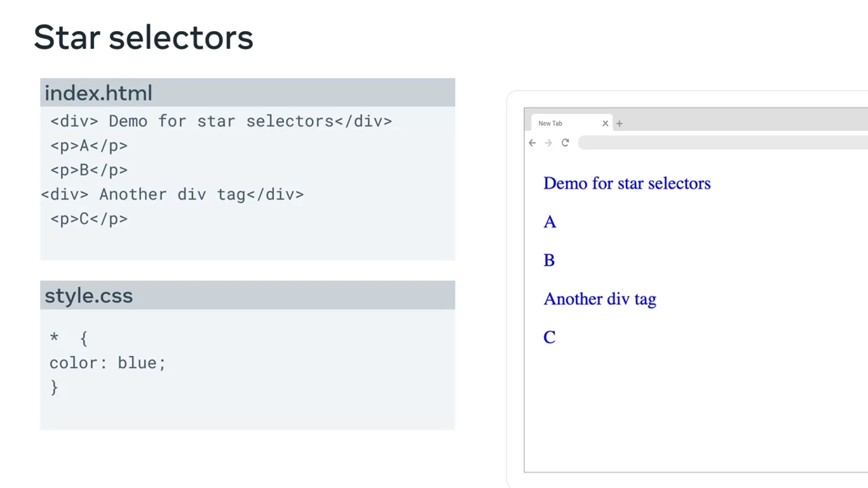Click 'Demo for star selectors' text in browser
Viewport: 868px width, 488px height.
(627, 184)
